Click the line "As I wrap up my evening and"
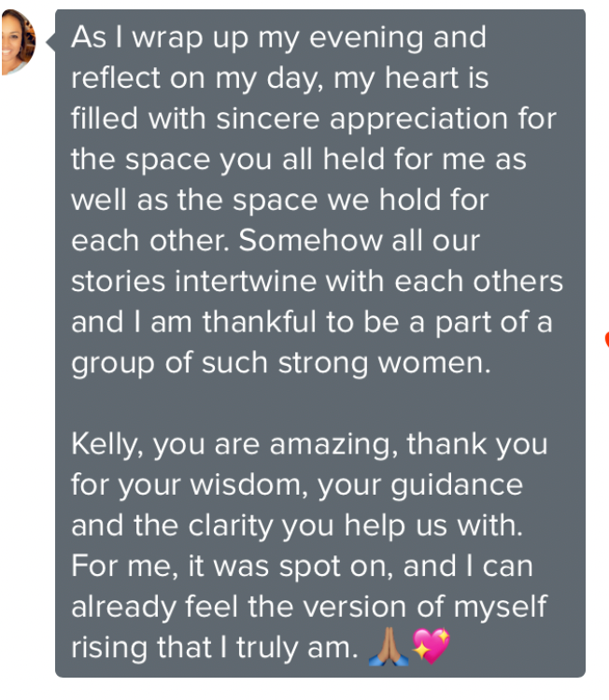This screenshot has height=700, width=609. coord(278,37)
